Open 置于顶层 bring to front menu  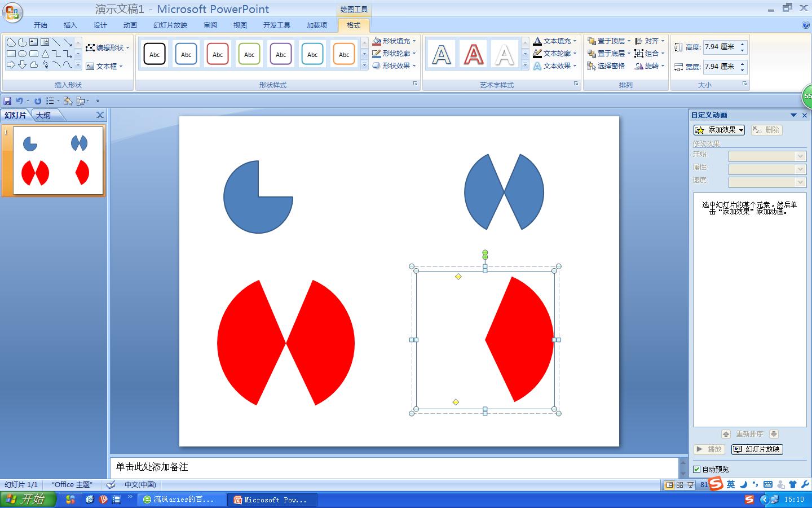pyautogui.click(x=609, y=41)
